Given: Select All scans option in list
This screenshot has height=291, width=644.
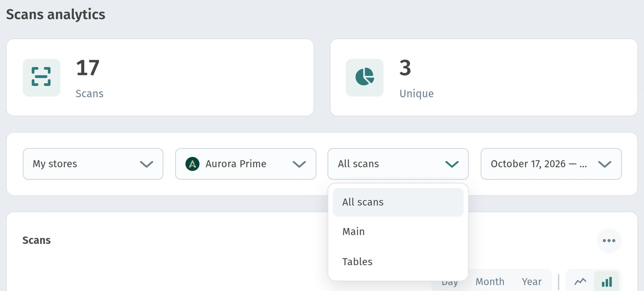Looking at the screenshot, I should point(398,202).
